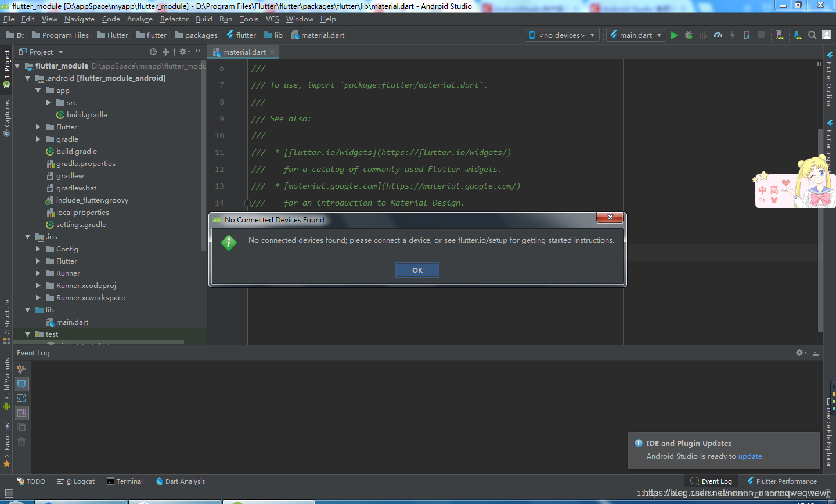836x504 pixels.
Task: Click the Flutter hot reload lightning icon
Action: pos(733,35)
